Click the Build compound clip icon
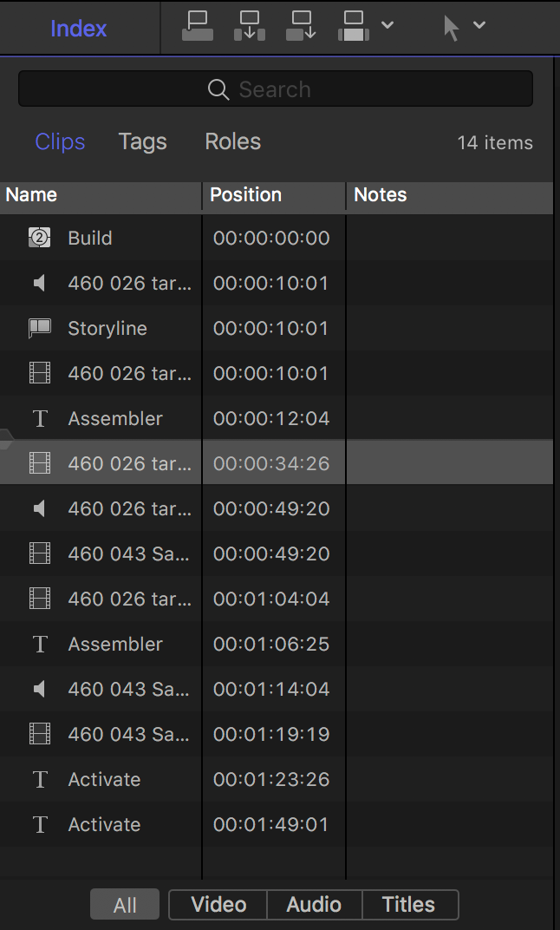The width and height of the screenshot is (560, 930). (x=39, y=238)
